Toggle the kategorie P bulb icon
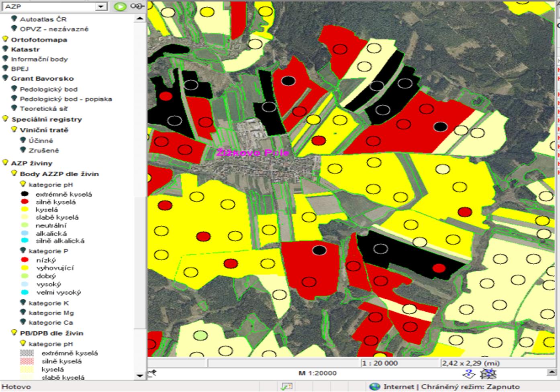 [x=23, y=251]
